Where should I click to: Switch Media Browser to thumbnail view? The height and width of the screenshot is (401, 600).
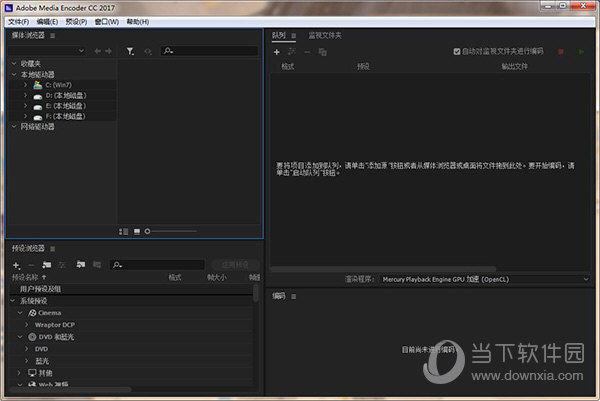(x=137, y=231)
